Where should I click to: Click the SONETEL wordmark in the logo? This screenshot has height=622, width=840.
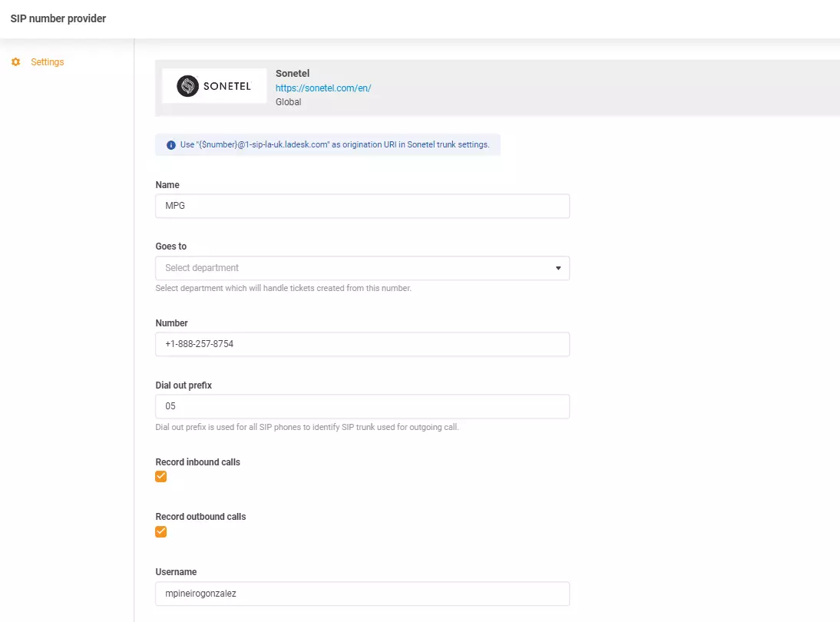[x=227, y=87]
